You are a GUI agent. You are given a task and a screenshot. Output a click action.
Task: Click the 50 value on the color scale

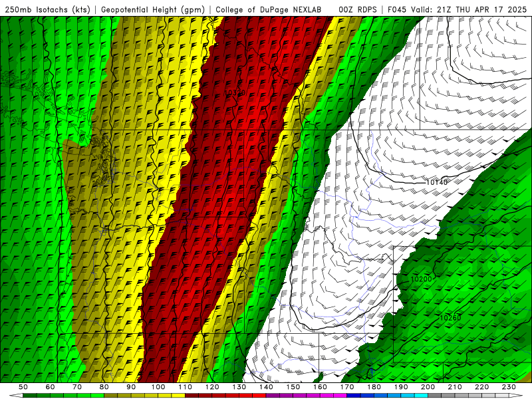[23, 387]
